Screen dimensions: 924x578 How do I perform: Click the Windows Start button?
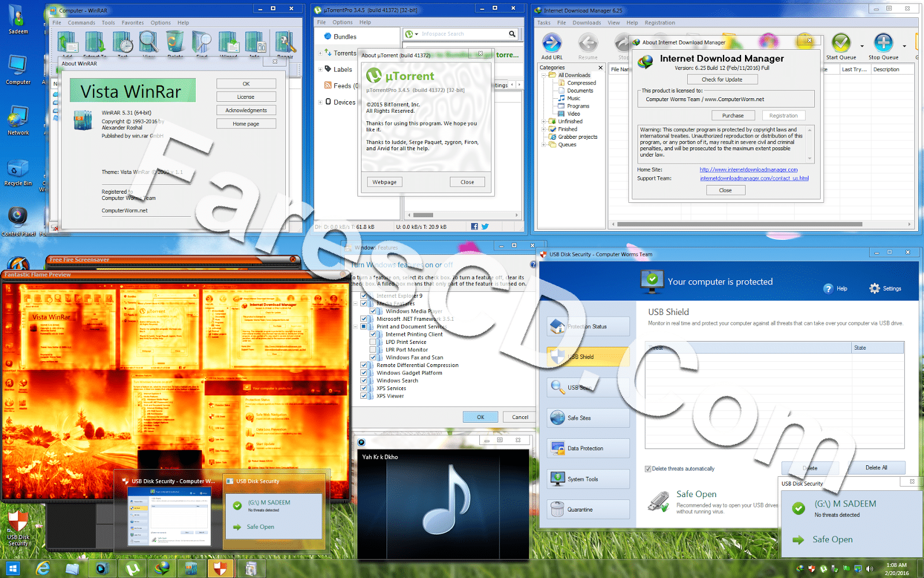coord(12,569)
